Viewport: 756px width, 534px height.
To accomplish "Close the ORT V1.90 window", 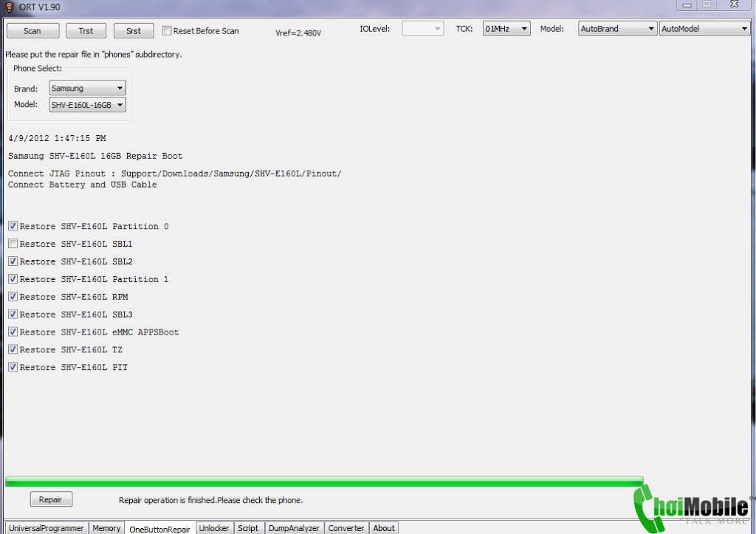I will 735,4.
